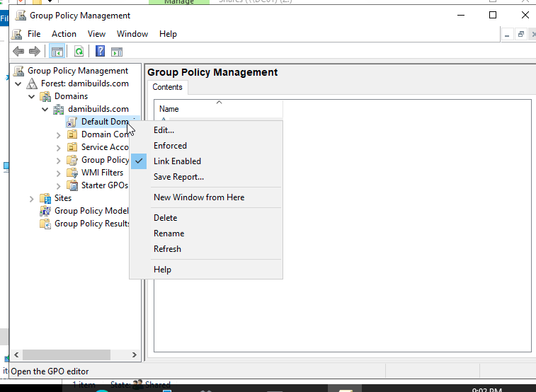Expand the Group Policy Objects node
This screenshot has width=536, height=392.
pyautogui.click(x=59, y=161)
